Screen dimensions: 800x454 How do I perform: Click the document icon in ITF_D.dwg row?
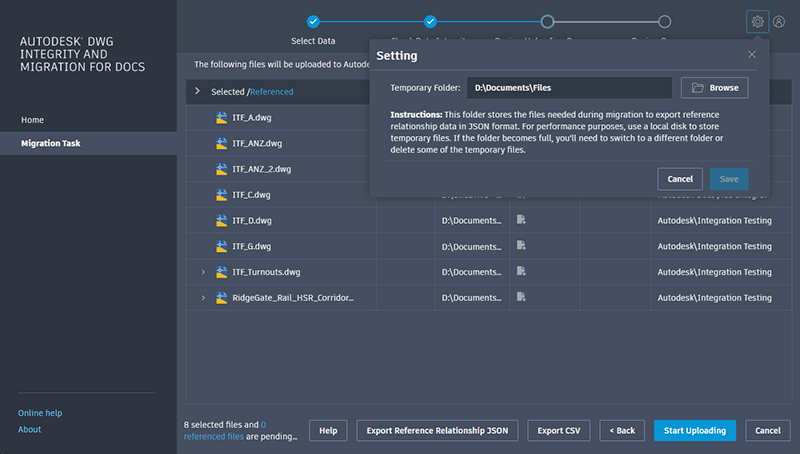(x=521, y=220)
